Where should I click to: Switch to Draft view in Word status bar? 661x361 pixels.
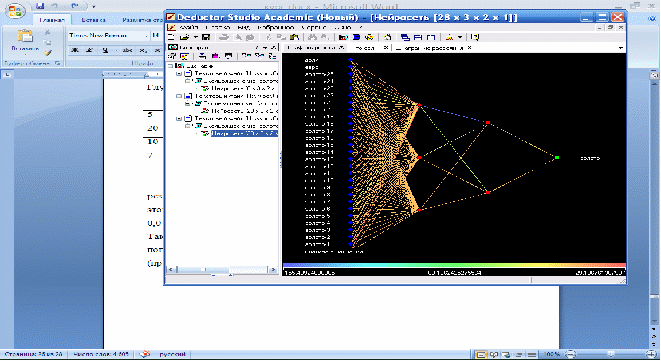532,355
